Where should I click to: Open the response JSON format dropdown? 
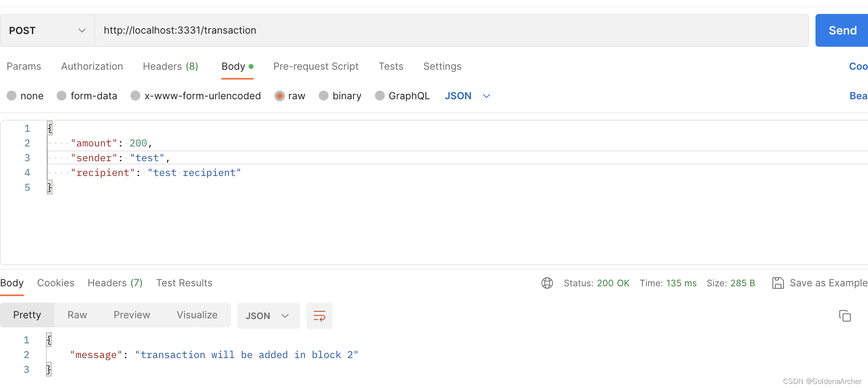[x=268, y=316]
